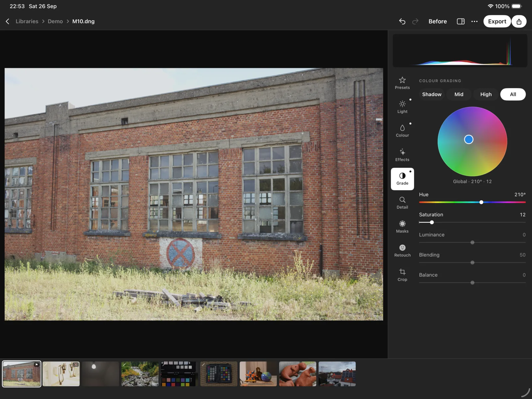Screen dimensions: 532x399
Task: Open the Colour adjustments panel
Action: tap(402, 131)
